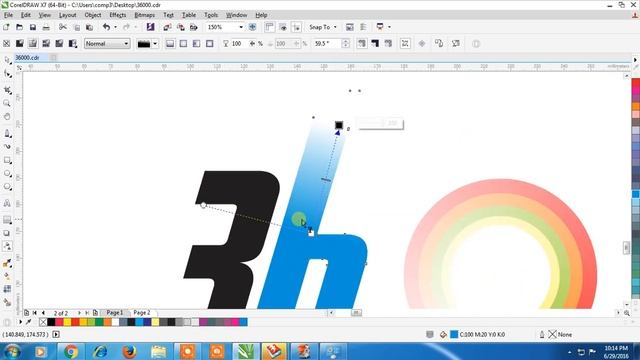
Task: Select the 36000.cdr document tab
Action: (27, 58)
